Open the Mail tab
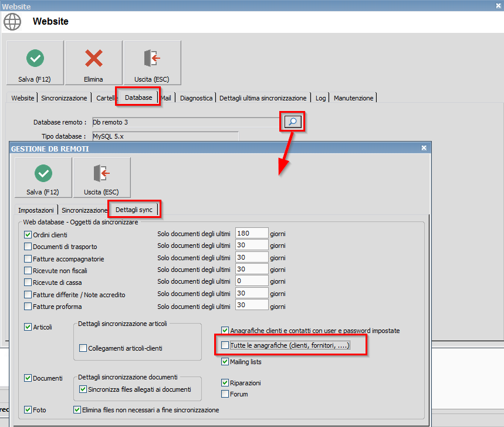 pyautogui.click(x=166, y=98)
